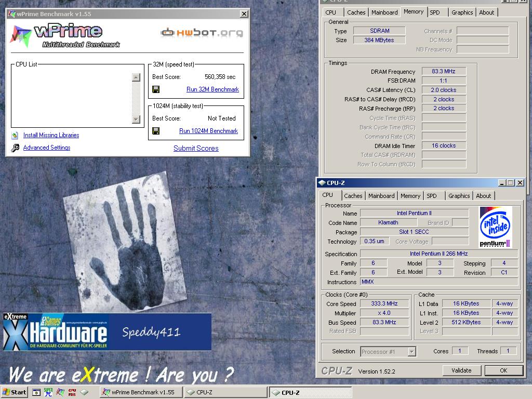
Task: Open the Start button on taskbar
Action: click(14, 392)
